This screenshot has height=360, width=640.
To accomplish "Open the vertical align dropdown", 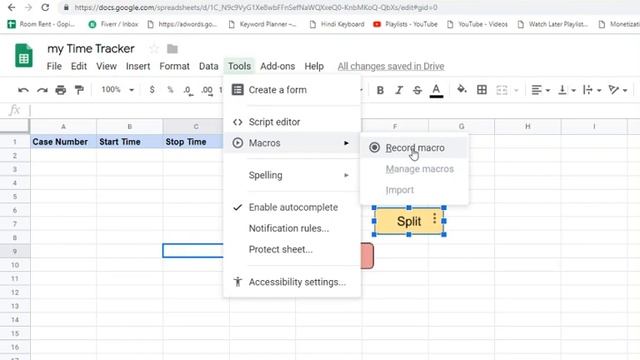I will pyautogui.click(x=567, y=90).
